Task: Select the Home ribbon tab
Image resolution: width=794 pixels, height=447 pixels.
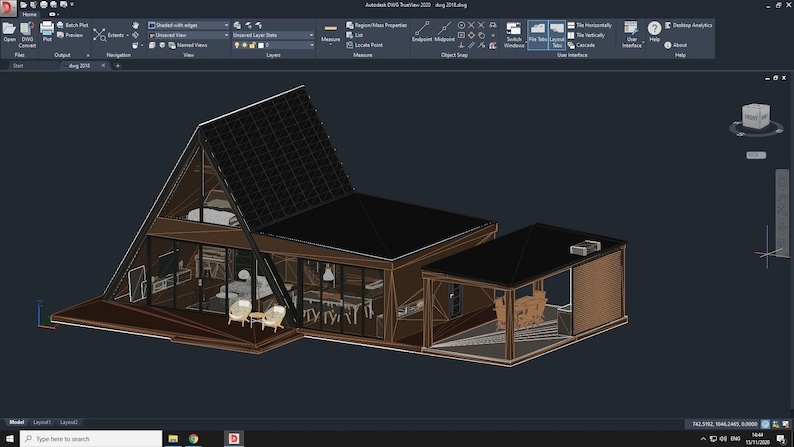Action: click(x=29, y=14)
